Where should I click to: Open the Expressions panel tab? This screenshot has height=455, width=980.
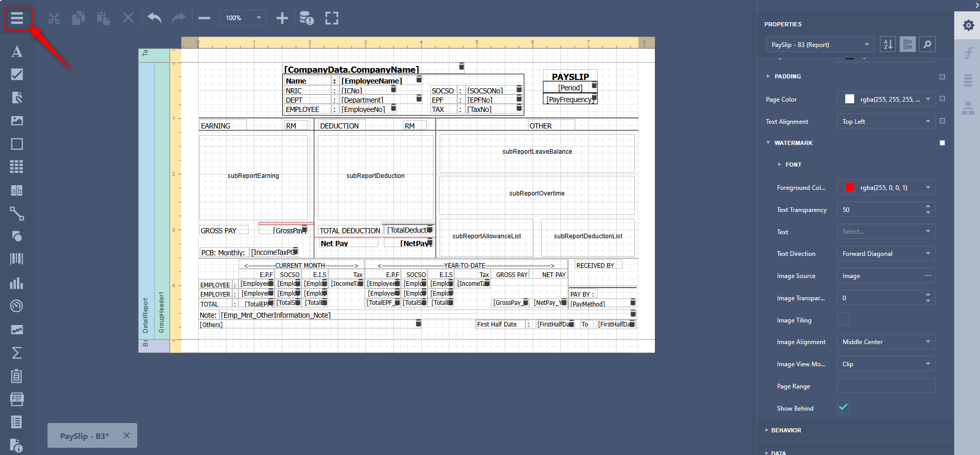click(968, 52)
